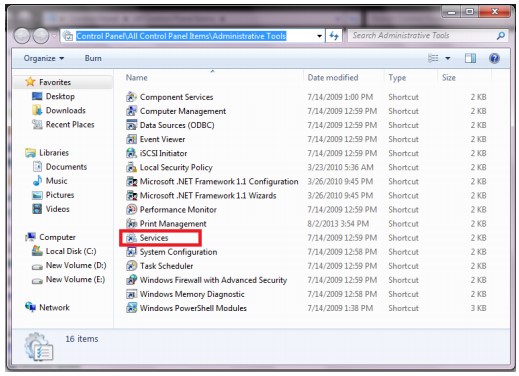Click the Print Management date 8/2/2013 3:54 PM

tap(338, 224)
